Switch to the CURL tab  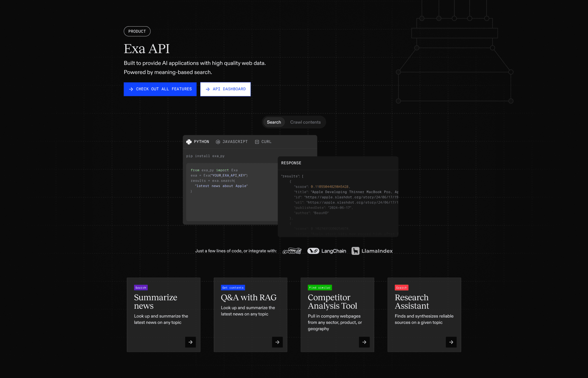click(x=263, y=142)
